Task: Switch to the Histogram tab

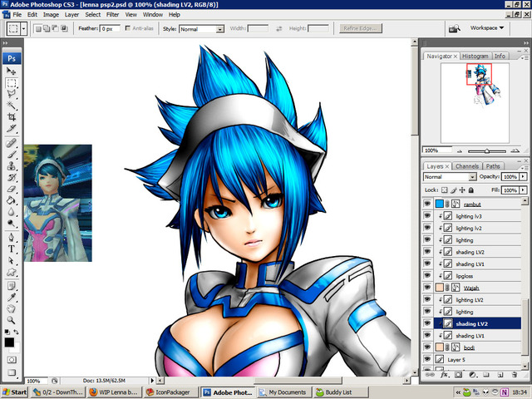Action: 475,56
